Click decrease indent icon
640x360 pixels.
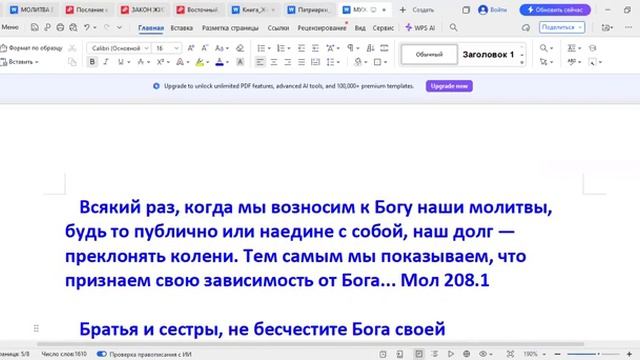pyautogui.click(x=301, y=48)
